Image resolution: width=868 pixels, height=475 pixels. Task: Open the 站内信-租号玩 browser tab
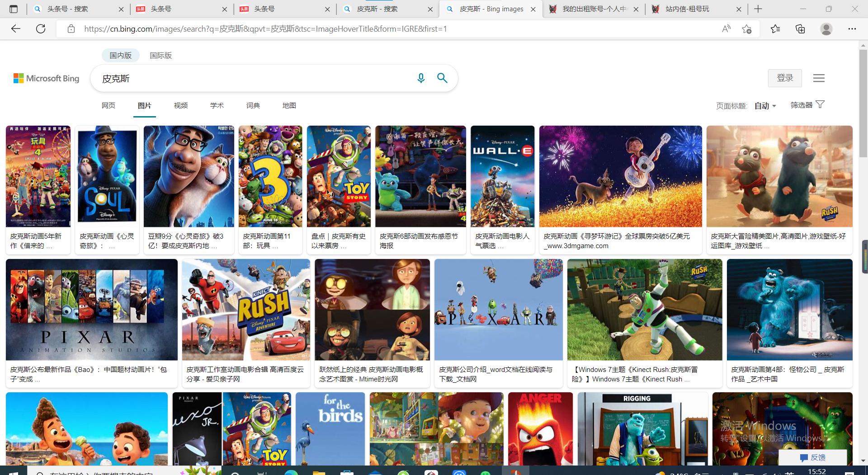(x=687, y=9)
